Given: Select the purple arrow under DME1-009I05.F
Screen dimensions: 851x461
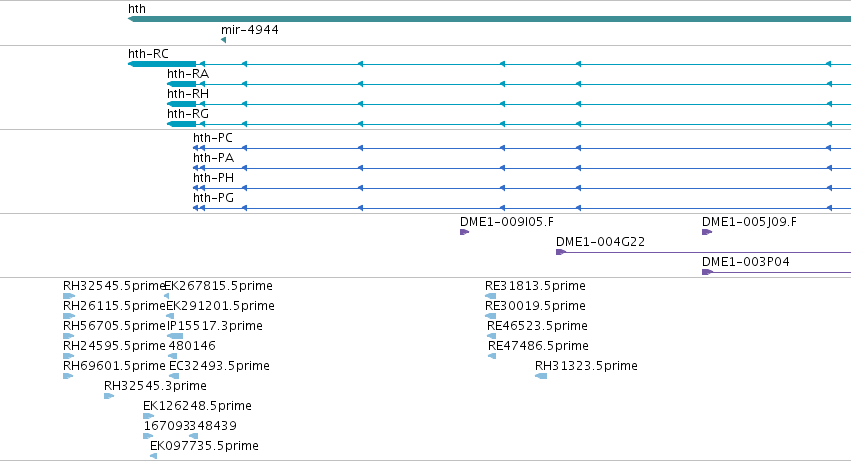Looking at the screenshot, I should [x=465, y=232].
